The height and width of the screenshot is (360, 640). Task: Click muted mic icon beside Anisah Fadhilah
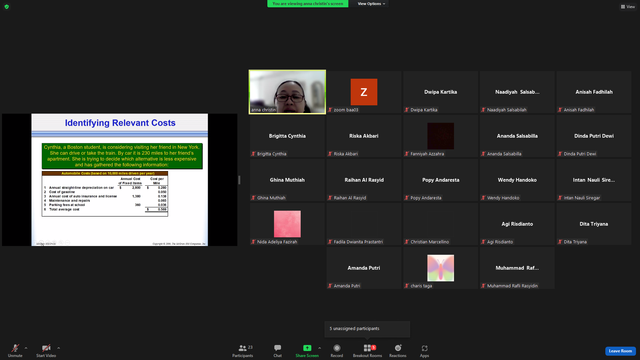pyautogui.click(x=560, y=110)
